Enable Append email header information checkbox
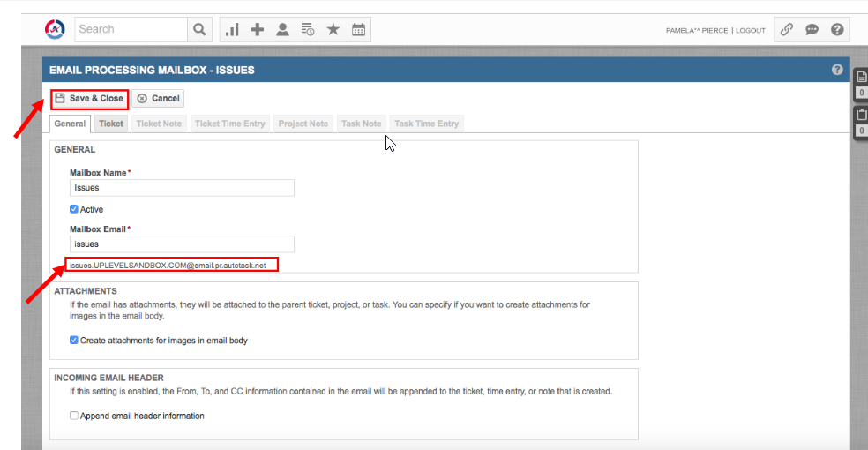The height and width of the screenshot is (450, 868). pos(73,415)
